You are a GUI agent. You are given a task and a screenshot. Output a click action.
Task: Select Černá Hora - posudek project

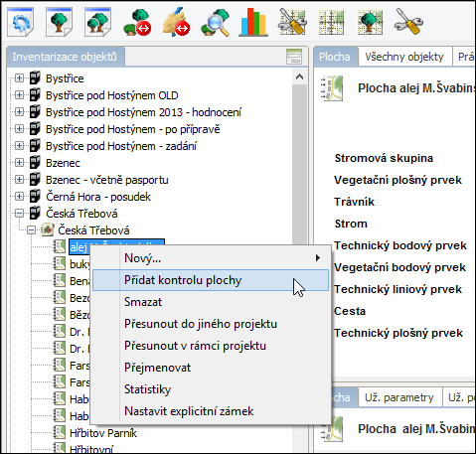coord(98,197)
